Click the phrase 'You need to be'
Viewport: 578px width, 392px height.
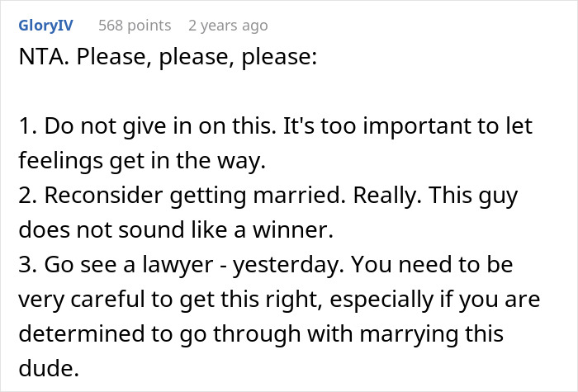(432, 265)
